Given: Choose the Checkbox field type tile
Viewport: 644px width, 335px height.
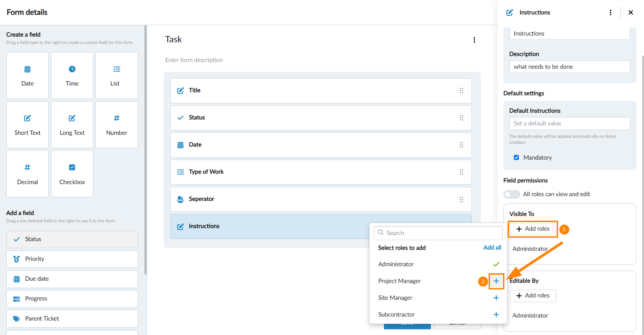Looking at the screenshot, I should 72,174.
